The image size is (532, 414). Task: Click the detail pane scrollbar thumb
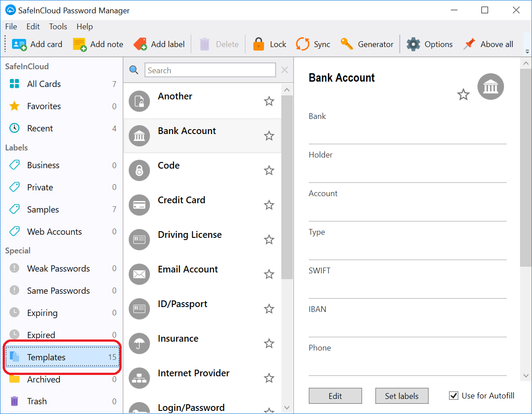pos(526,168)
